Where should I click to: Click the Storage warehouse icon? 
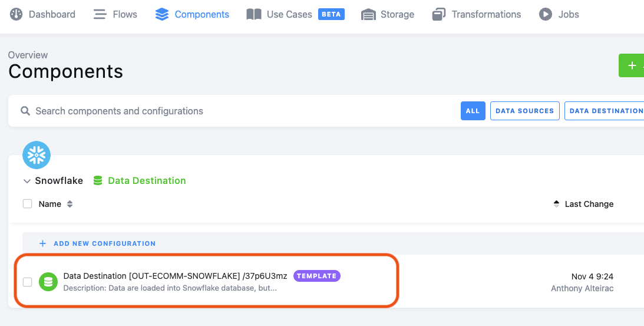tap(368, 14)
